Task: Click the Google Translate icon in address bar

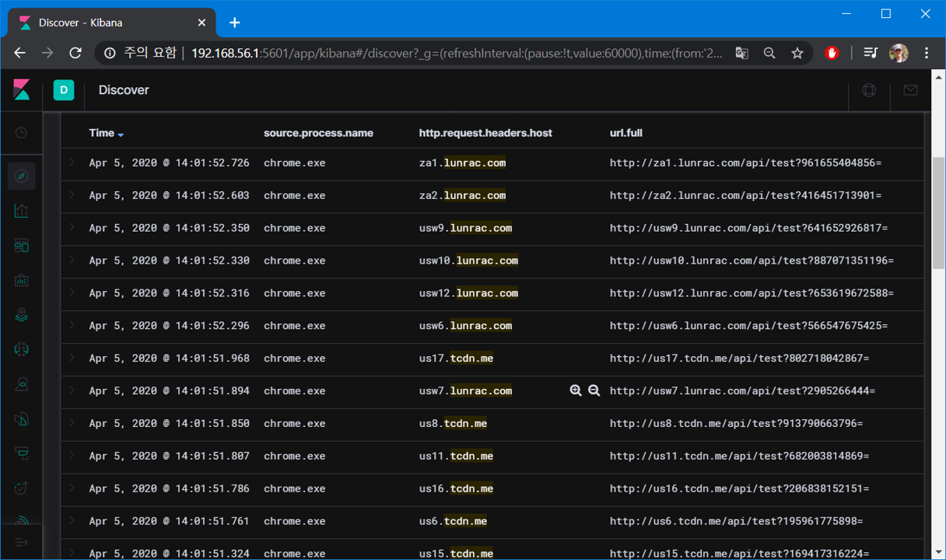Action: (741, 53)
